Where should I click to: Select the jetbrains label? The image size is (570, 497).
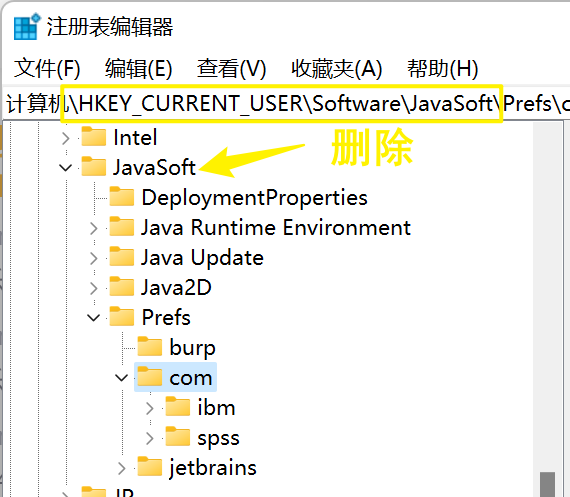[213, 468]
